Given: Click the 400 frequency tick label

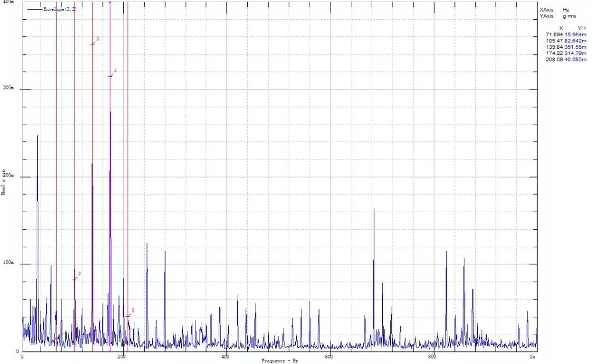Looking at the screenshot, I should tap(225, 356).
